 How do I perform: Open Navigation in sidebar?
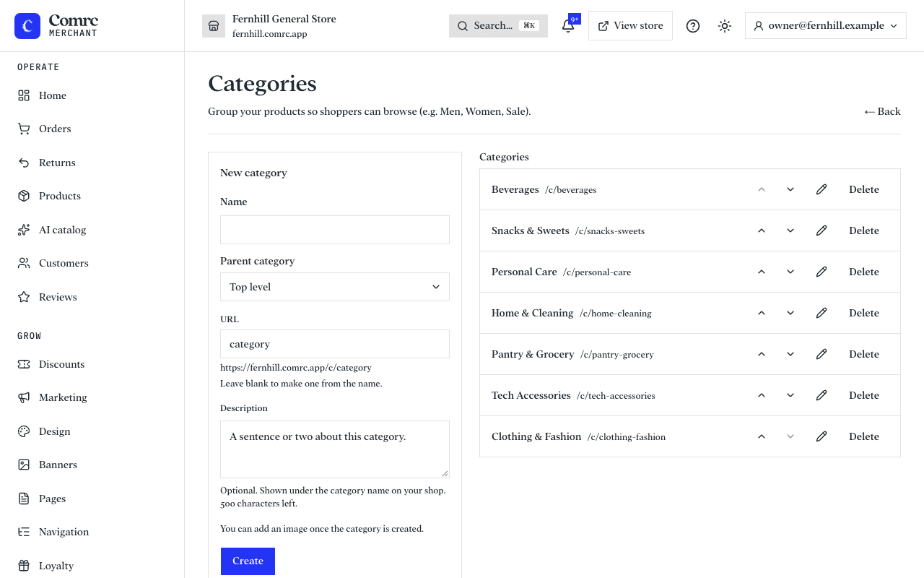(x=92, y=532)
